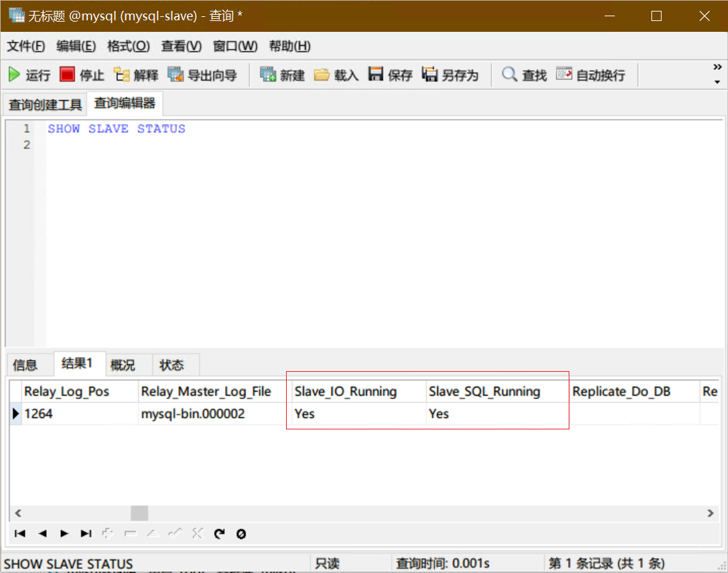
Task: Open the 查找 find tool
Action: [523, 75]
